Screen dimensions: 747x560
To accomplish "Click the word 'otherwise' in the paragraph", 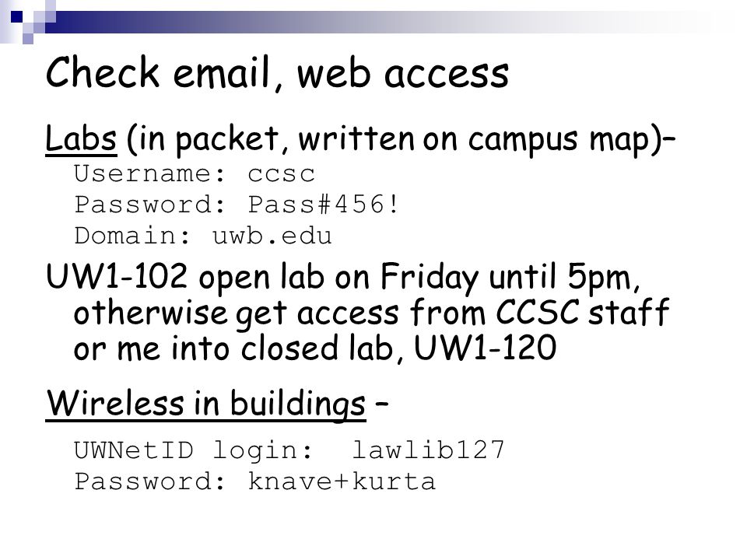I will (x=150, y=313).
